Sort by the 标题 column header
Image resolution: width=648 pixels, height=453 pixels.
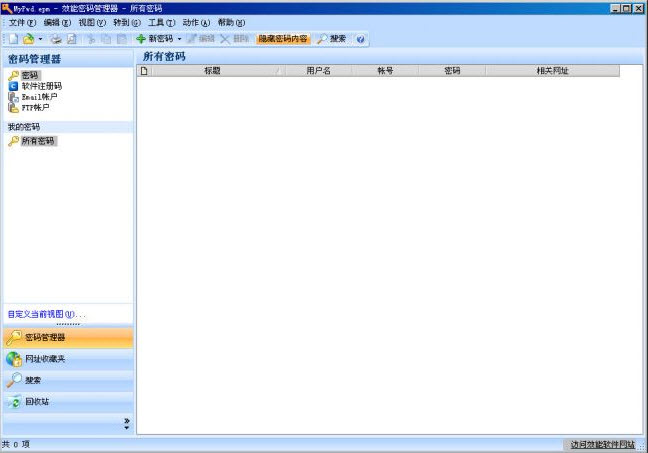tap(218, 71)
